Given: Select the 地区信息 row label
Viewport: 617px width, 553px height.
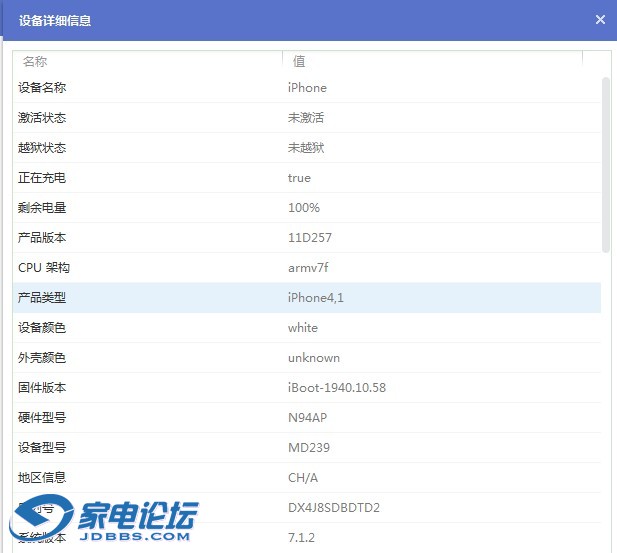Looking at the screenshot, I should tap(42, 477).
